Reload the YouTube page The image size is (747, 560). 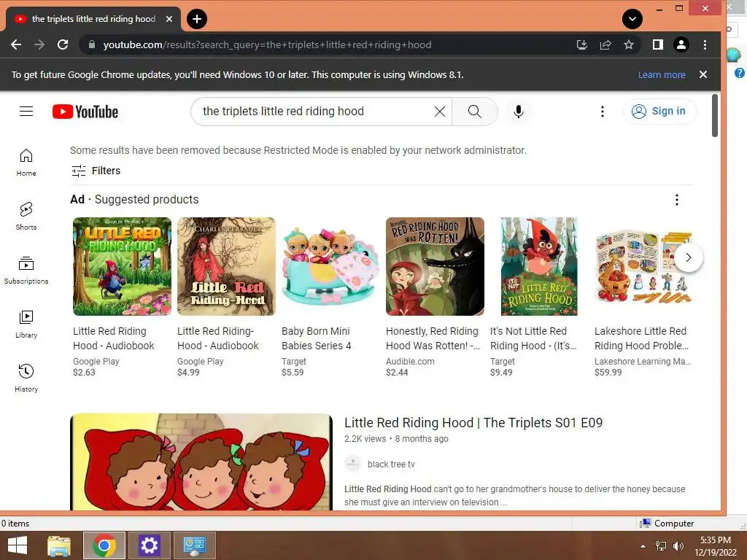coord(63,44)
